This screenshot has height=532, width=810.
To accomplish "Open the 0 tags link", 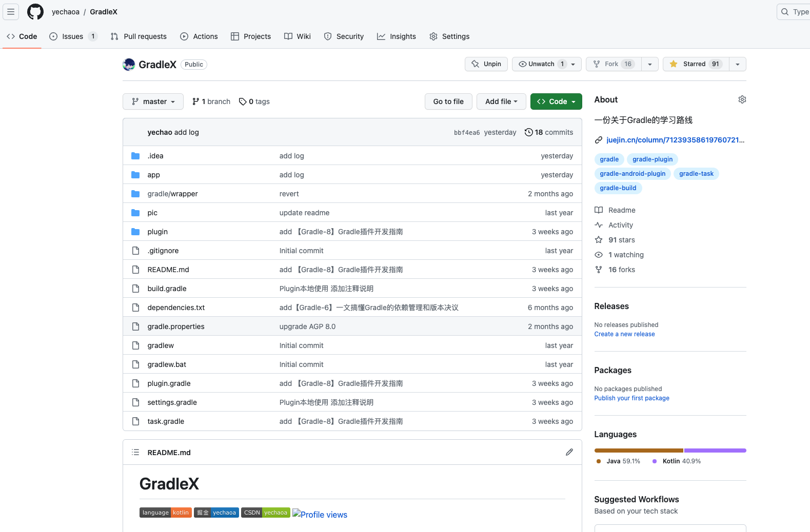I will coord(254,101).
